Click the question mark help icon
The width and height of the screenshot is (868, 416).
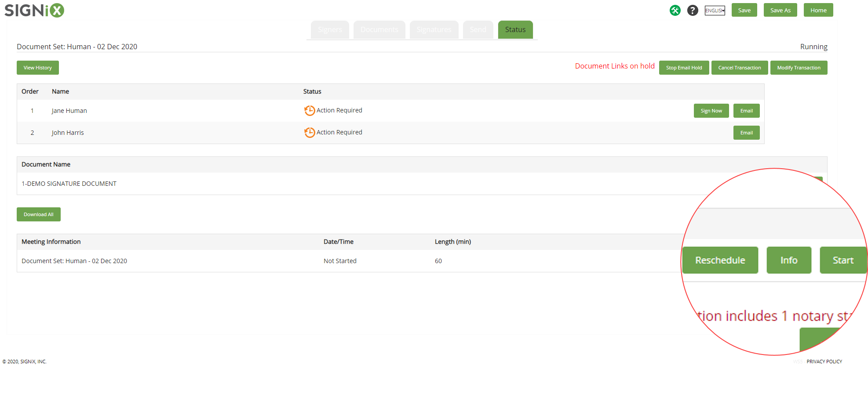coord(693,10)
